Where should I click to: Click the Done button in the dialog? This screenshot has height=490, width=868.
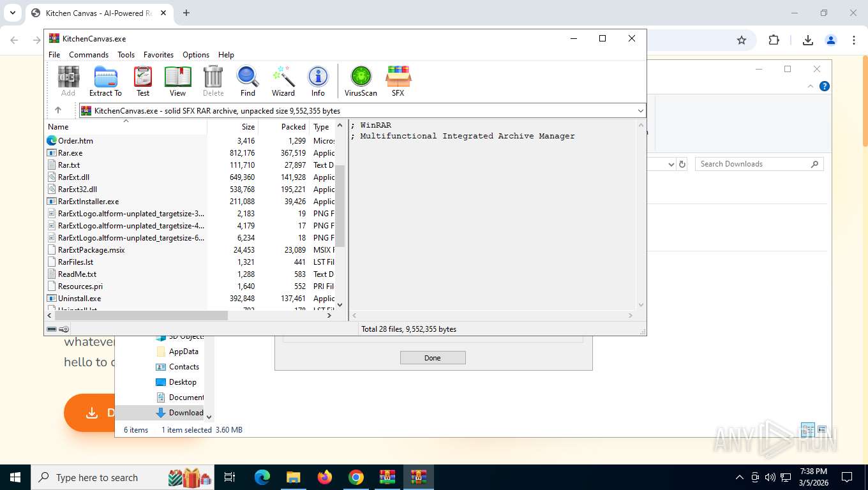point(433,358)
